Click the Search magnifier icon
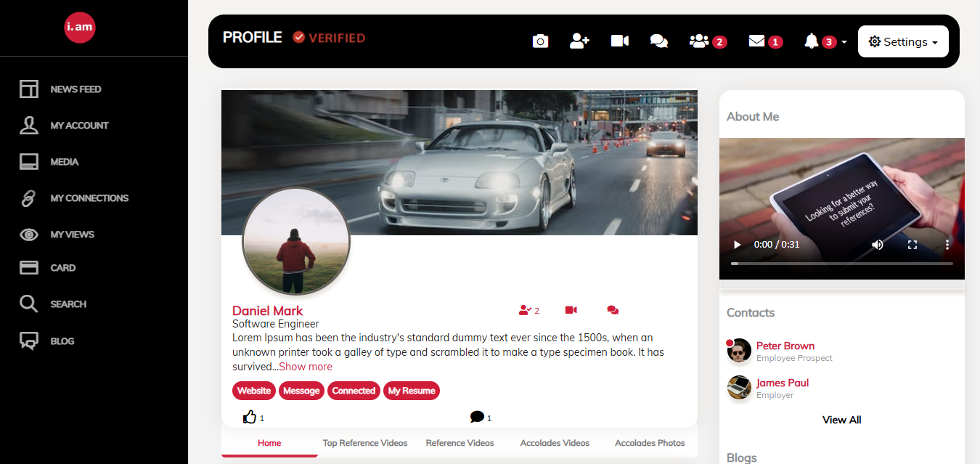980x464 pixels. pyautogui.click(x=28, y=304)
